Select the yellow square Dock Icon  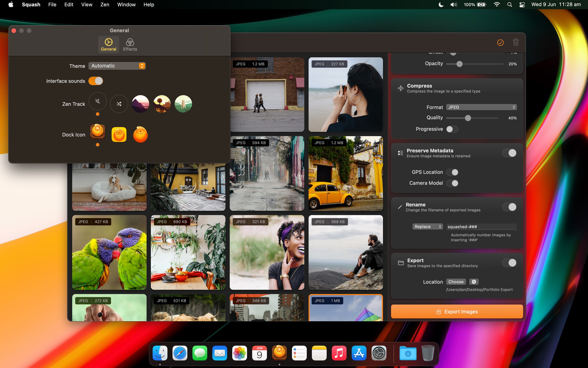[119, 134]
